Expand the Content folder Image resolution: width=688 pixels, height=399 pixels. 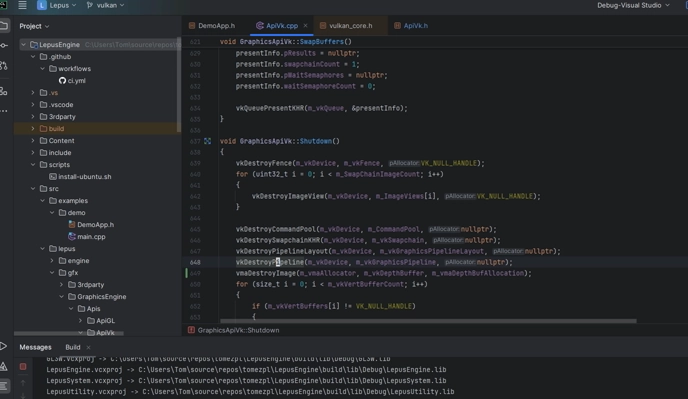click(33, 140)
